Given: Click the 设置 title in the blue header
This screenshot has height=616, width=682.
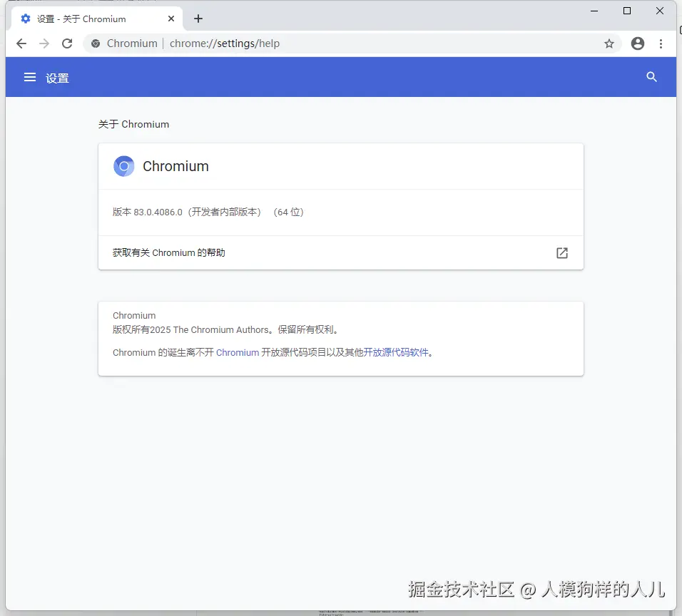Looking at the screenshot, I should 57,78.
